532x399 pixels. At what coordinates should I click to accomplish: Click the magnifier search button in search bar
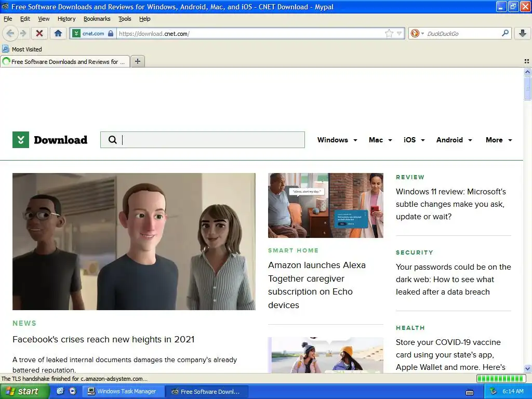505,33
